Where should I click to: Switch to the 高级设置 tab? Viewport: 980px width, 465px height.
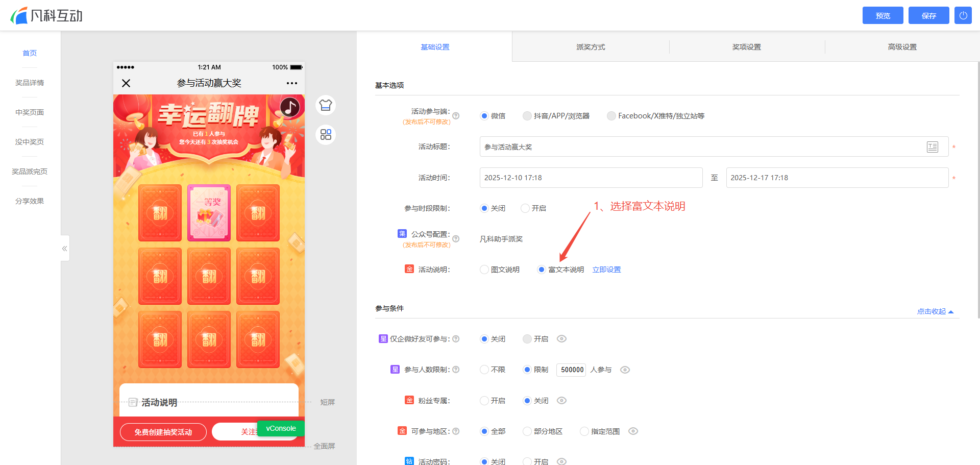902,47
